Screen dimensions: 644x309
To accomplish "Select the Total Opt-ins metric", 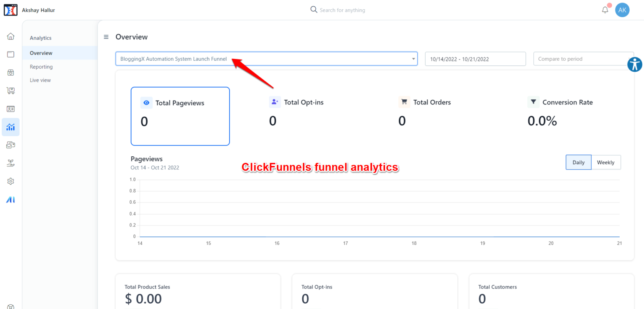I will tap(304, 102).
